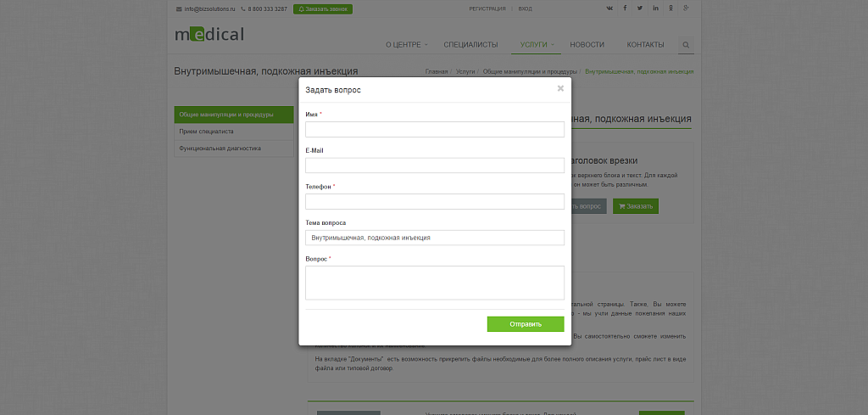Expand the Услуги dropdown menu
Screen dimensions: 868x415
537,45
